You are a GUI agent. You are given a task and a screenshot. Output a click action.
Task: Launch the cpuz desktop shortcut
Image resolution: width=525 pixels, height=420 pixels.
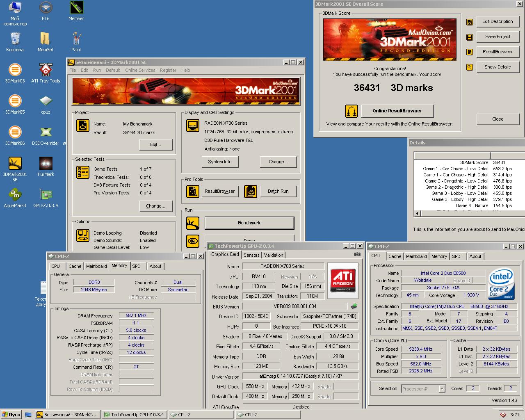[x=46, y=105]
